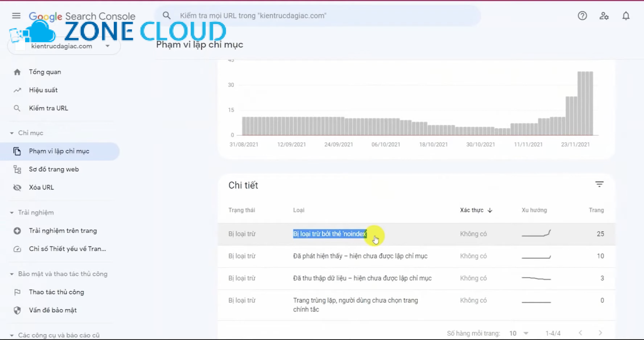Click the Xóa URL hidden-eye icon
This screenshot has height=340, width=644.
(x=17, y=187)
